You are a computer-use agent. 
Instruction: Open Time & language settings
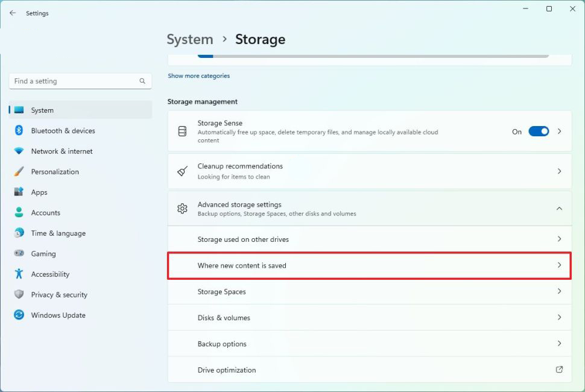(x=58, y=233)
